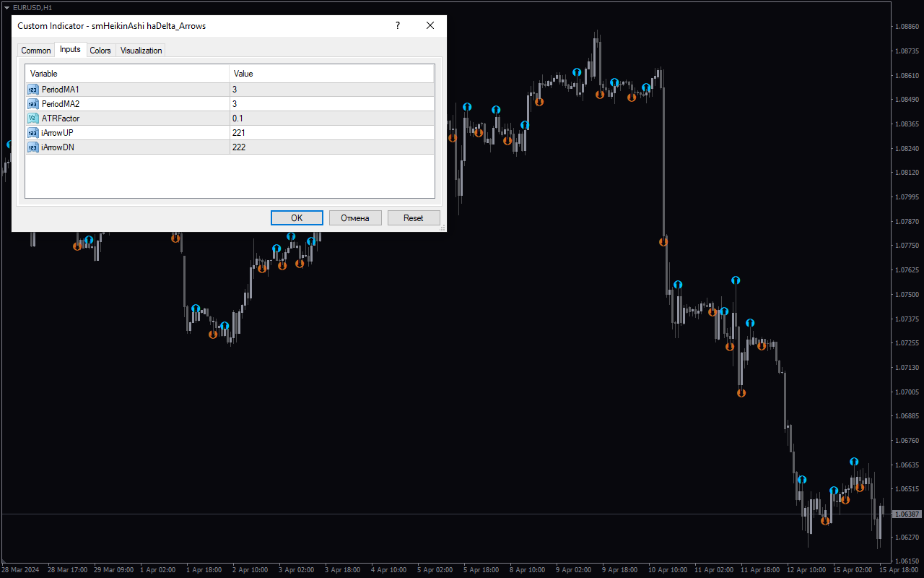The image size is (924, 578).
Task: Click the PeriodMA2 value cell
Action: point(332,104)
